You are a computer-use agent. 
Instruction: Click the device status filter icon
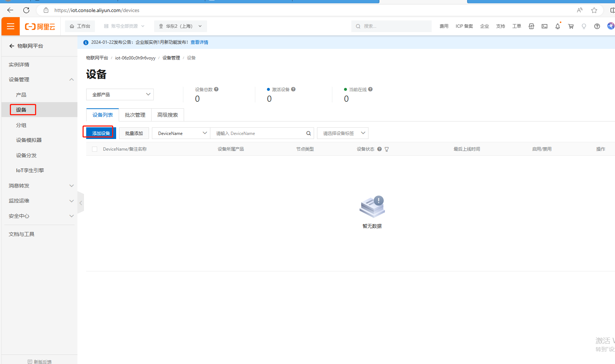pyautogui.click(x=387, y=149)
